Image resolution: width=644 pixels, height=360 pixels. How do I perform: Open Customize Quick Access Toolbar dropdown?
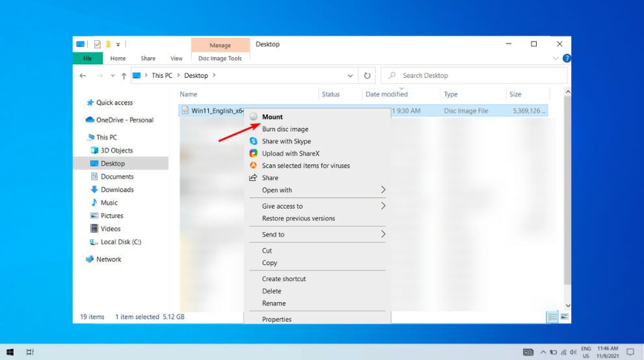coord(118,44)
